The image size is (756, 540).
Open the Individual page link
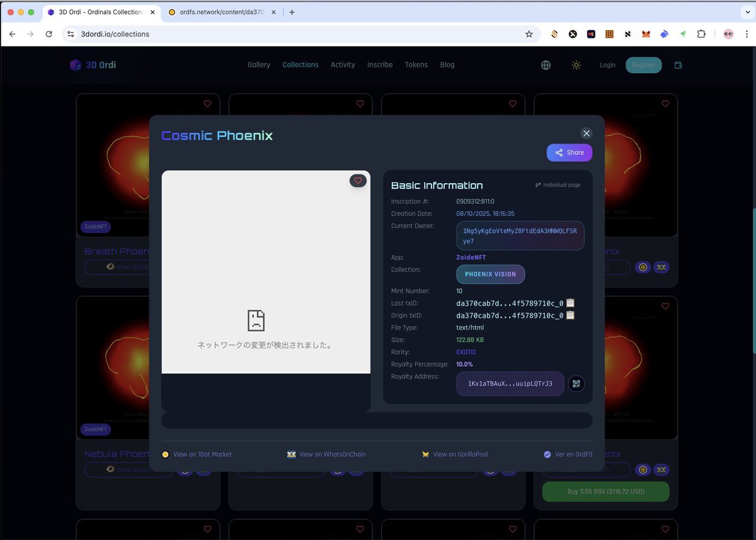558,185
